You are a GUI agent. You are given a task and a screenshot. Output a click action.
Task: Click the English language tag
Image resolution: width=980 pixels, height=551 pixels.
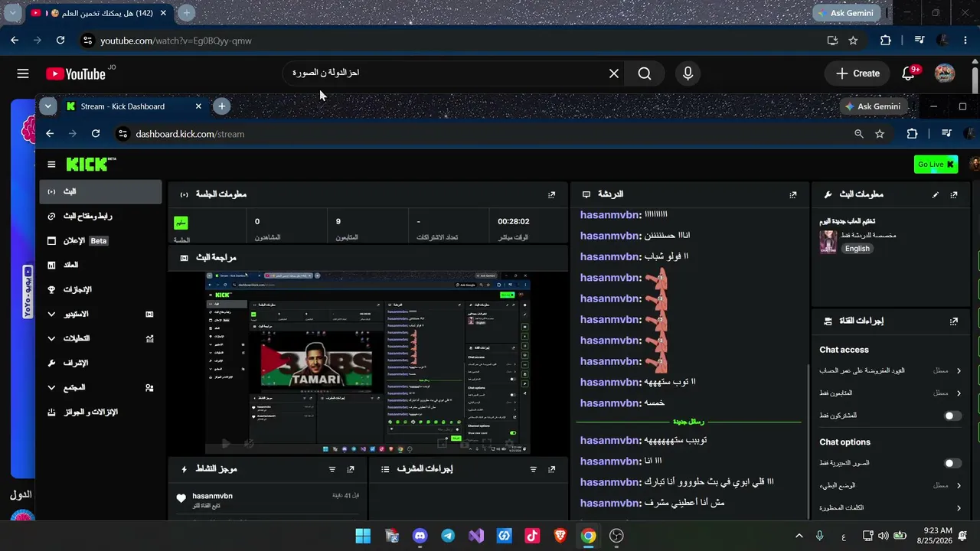pos(857,249)
